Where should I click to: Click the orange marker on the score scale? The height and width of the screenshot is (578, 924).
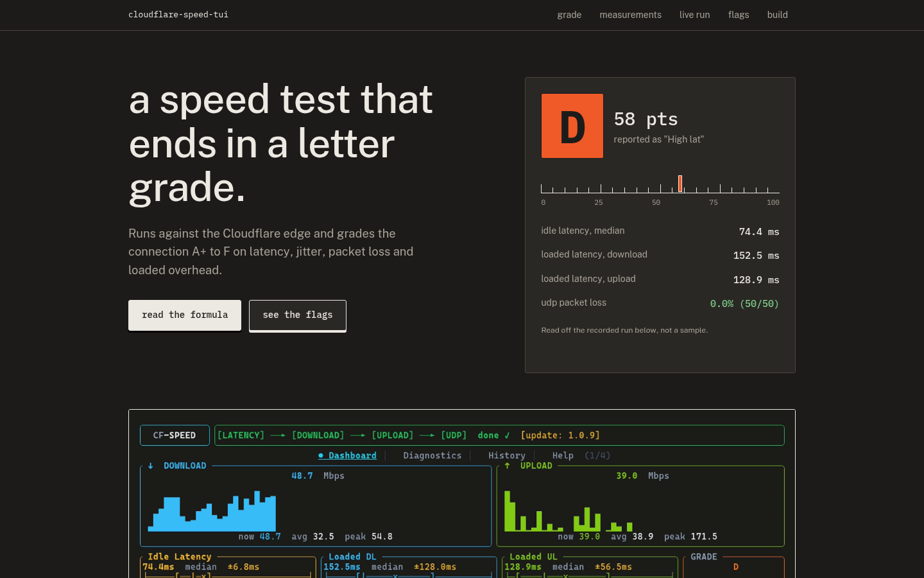tap(680, 184)
